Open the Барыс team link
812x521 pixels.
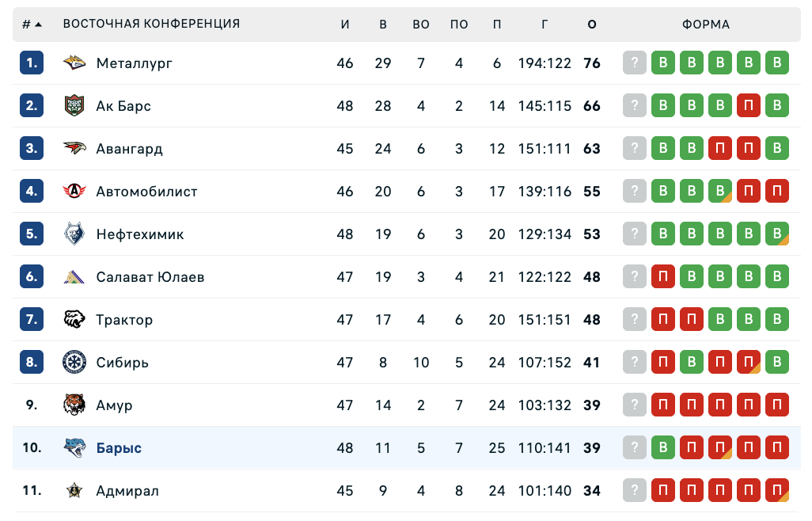[x=119, y=448]
